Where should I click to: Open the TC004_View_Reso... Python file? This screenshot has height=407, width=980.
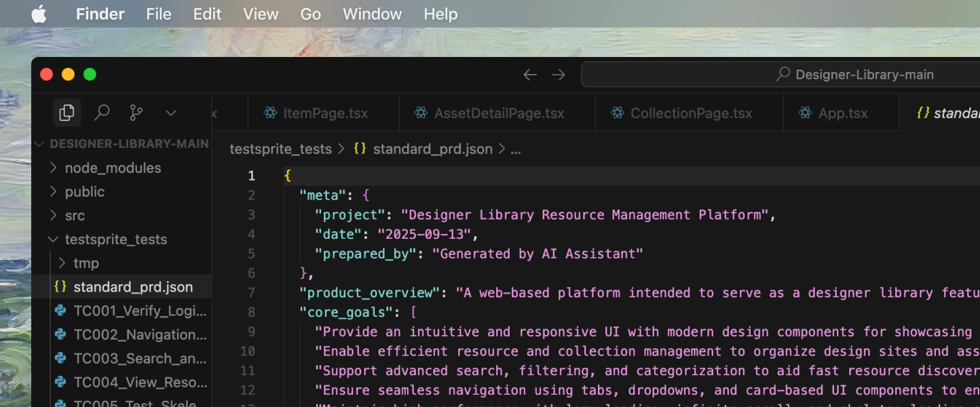(121, 382)
